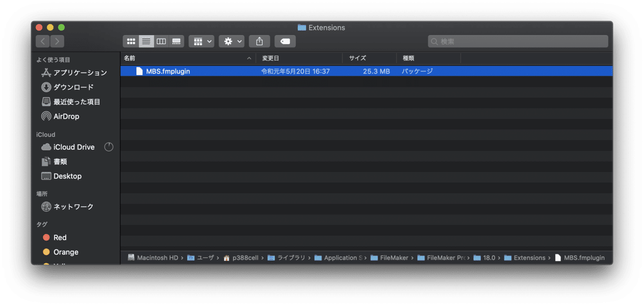
Task: Switch to list view
Action: point(146,41)
